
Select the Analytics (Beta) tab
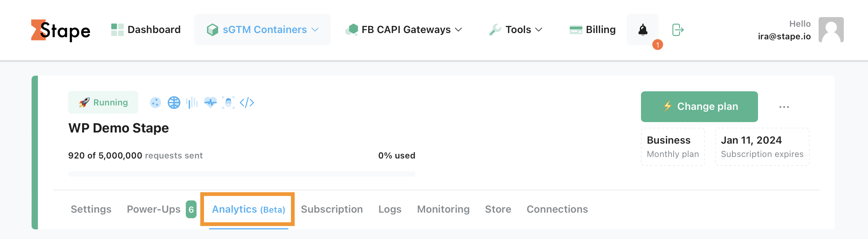[248, 209]
